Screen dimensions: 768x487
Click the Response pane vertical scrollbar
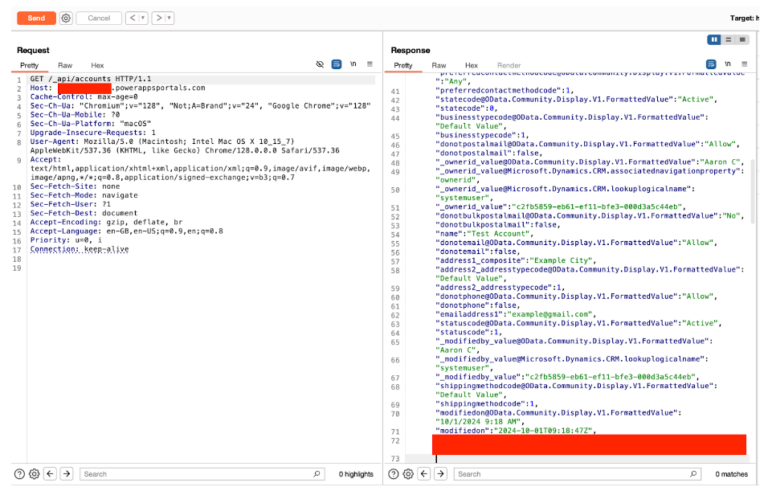pyautogui.click(x=753, y=191)
